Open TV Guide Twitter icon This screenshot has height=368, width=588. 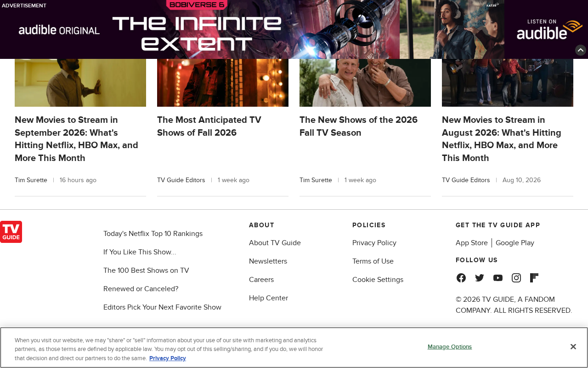click(x=480, y=278)
